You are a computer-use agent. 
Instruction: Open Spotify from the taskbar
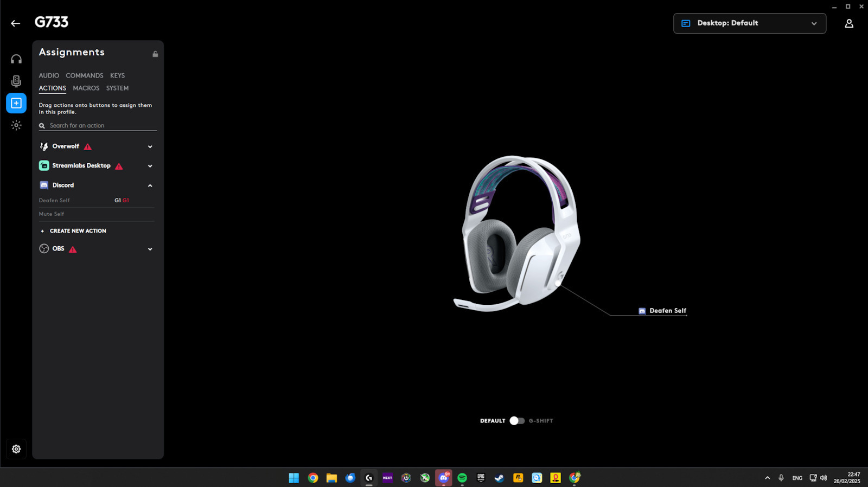[462, 478]
